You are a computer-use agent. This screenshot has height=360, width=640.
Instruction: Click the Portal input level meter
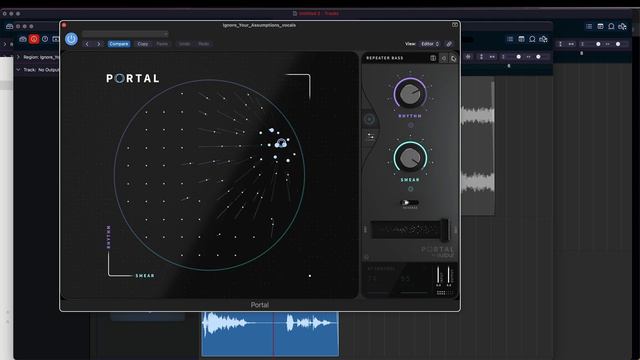coord(439,276)
